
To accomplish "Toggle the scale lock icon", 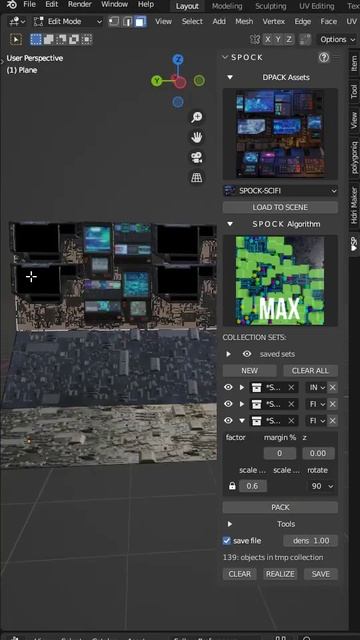I will tap(232, 486).
